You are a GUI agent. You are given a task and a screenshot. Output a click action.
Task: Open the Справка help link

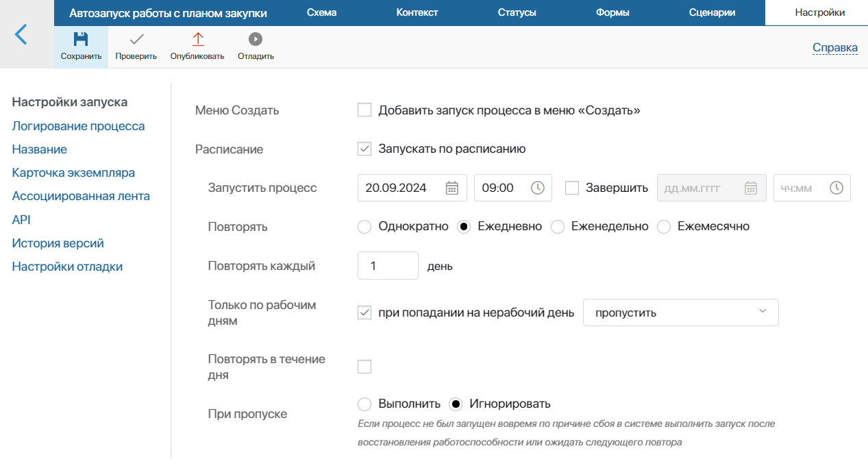(834, 47)
